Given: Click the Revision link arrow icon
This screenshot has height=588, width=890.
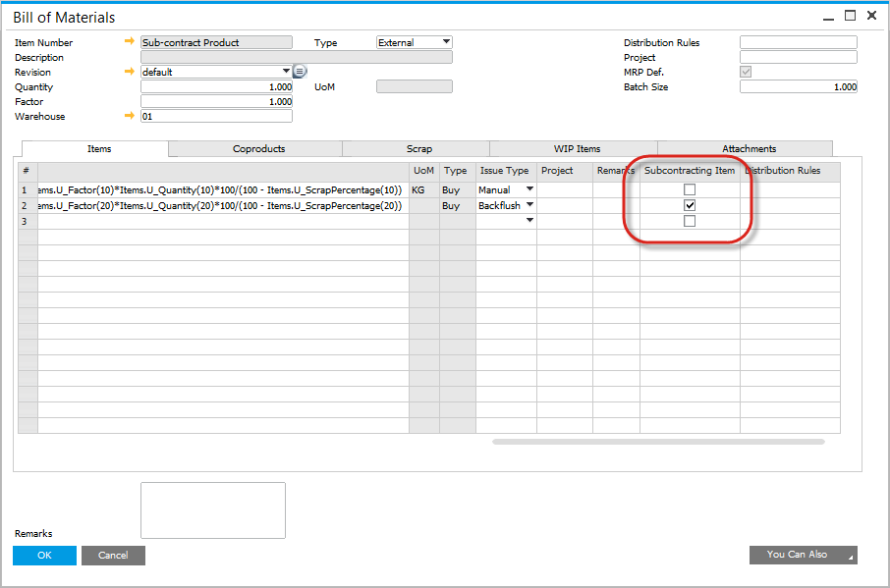Looking at the screenshot, I should (x=129, y=72).
